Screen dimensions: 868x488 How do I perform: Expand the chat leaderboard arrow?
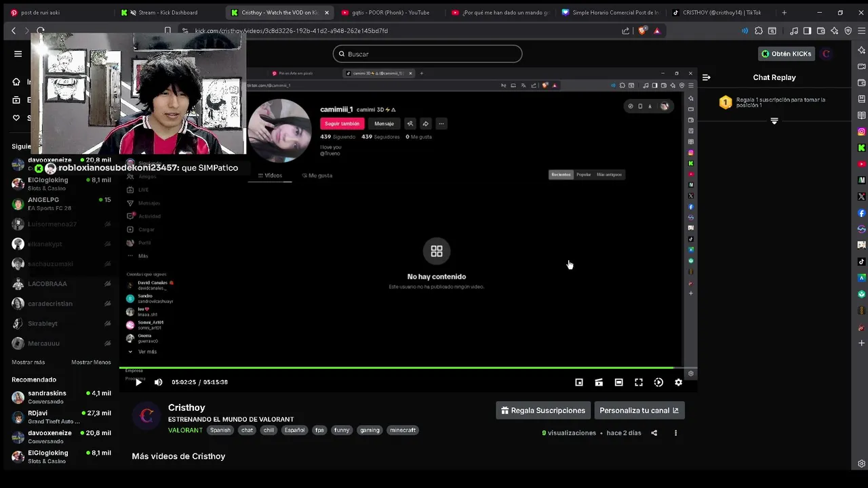click(x=774, y=121)
